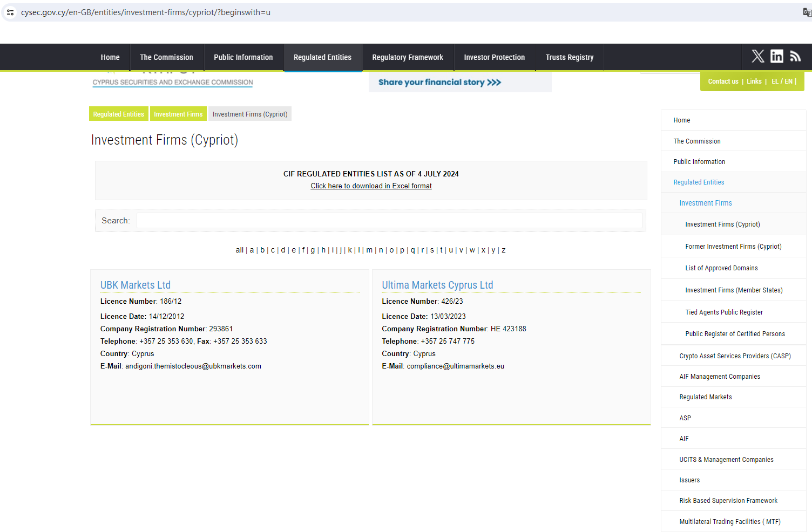Viewport: 812px width, 532px height.
Task: Open Investment Firms in the right sidebar
Action: pos(734,203)
